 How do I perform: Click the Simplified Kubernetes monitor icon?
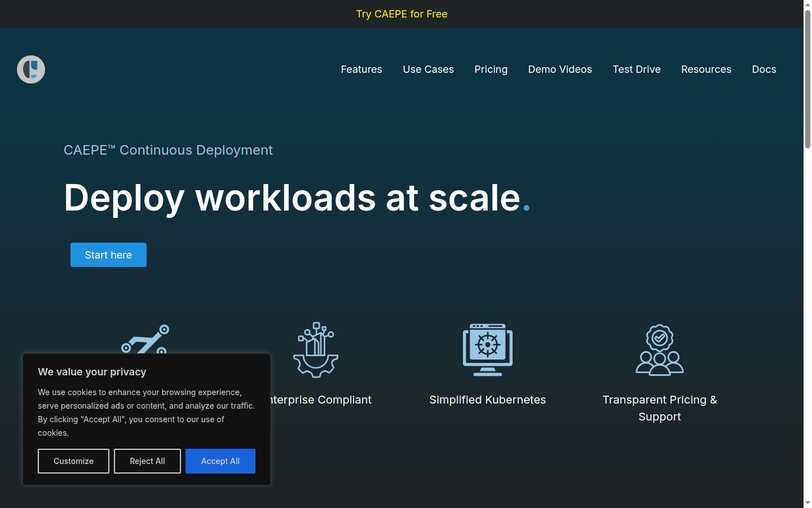(x=488, y=349)
